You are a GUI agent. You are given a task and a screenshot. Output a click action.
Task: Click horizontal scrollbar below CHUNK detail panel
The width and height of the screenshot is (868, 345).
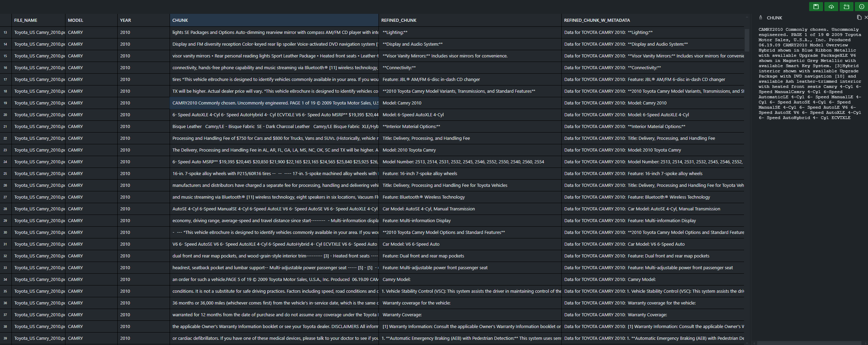coord(809,343)
